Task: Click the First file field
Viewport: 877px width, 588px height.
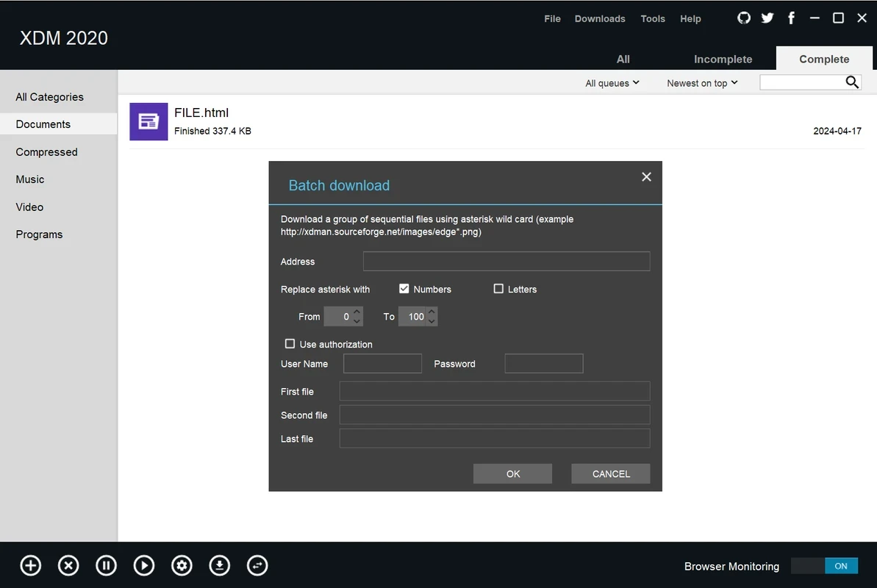Action: [495, 391]
